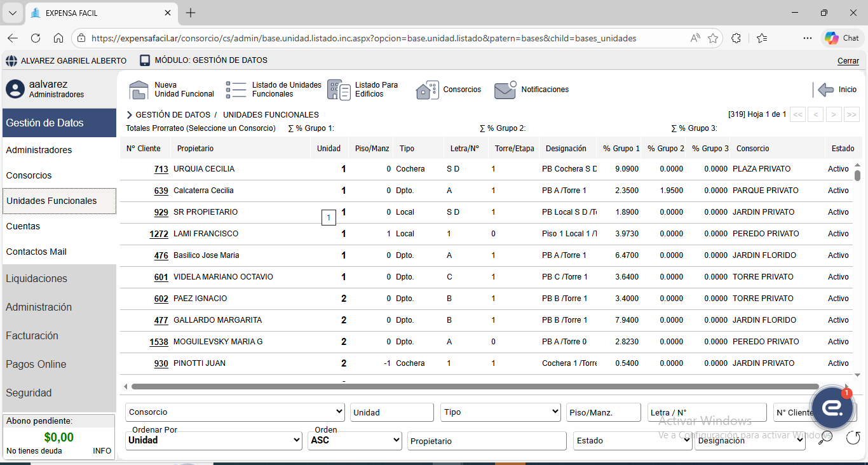The height and width of the screenshot is (465, 868).
Task: Open the Ordenar Por dropdown
Action: pyautogui.click(x=214, y=440)
